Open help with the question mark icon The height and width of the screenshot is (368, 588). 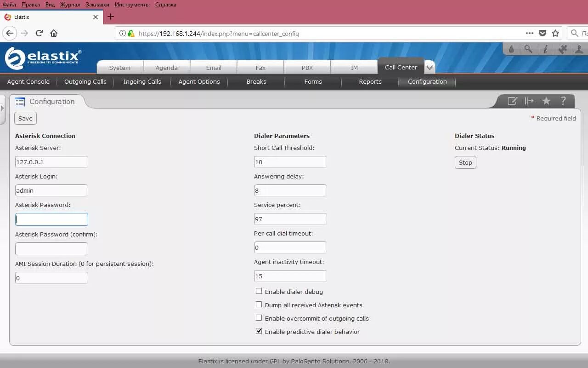click(x=563, y=101)
